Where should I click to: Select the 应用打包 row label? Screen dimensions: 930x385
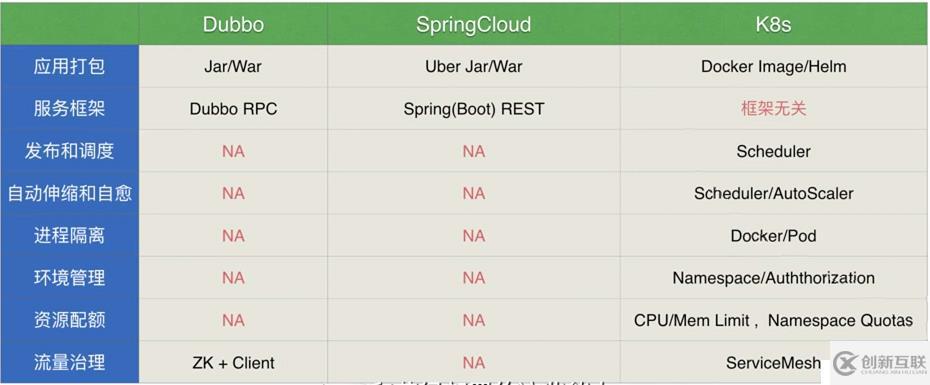(69, 66)
